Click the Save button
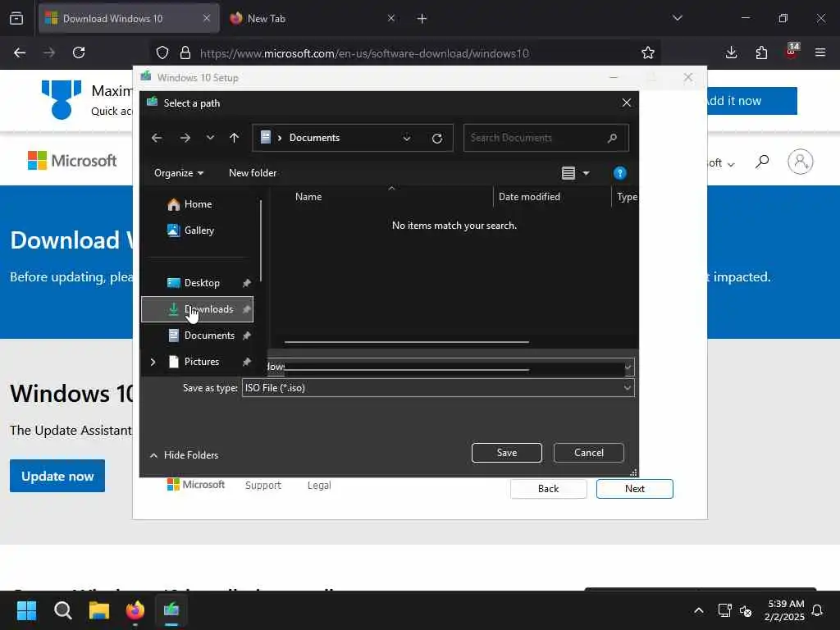840x630 pixels. click(x=506, y=453)
